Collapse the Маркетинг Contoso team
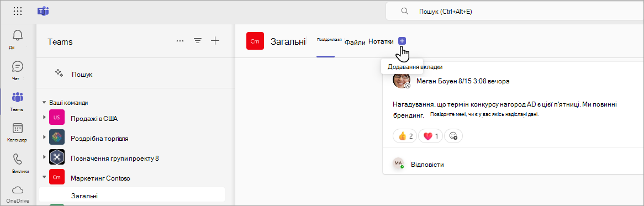 click(44, 177)
